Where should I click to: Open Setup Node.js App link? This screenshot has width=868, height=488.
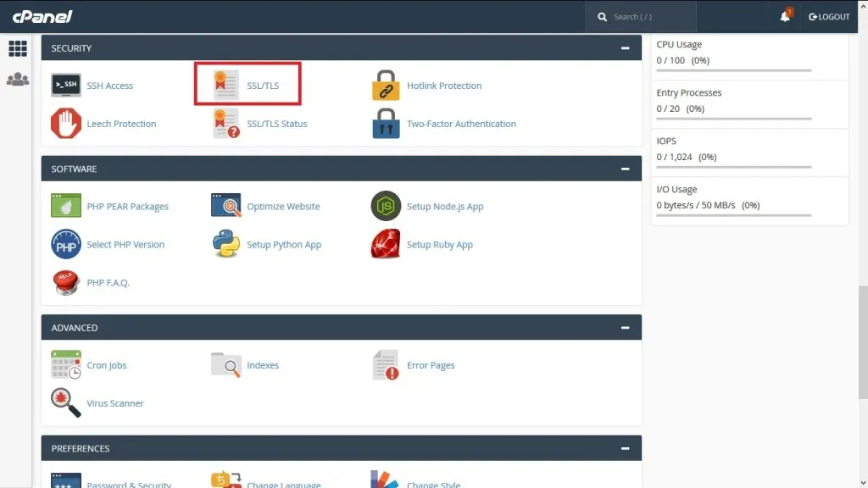[x=444, y=206]
